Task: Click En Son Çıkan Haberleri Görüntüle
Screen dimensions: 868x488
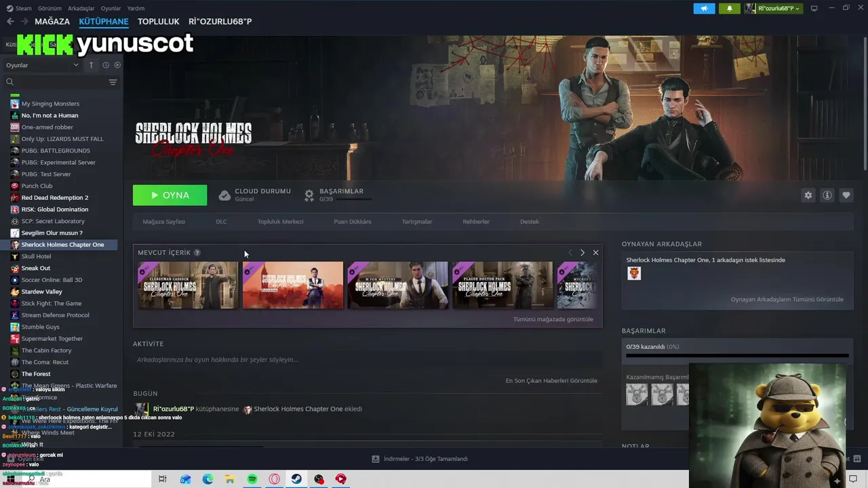Action: (x=551, y=381)
